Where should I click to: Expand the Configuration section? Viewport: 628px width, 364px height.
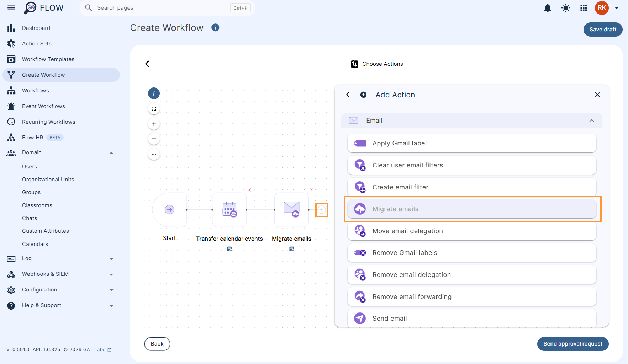click(x=61, y=290)
